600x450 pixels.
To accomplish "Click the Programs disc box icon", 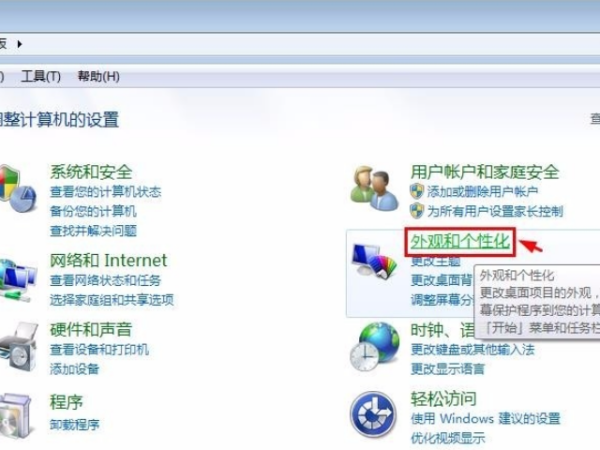I will pos(15,416).
